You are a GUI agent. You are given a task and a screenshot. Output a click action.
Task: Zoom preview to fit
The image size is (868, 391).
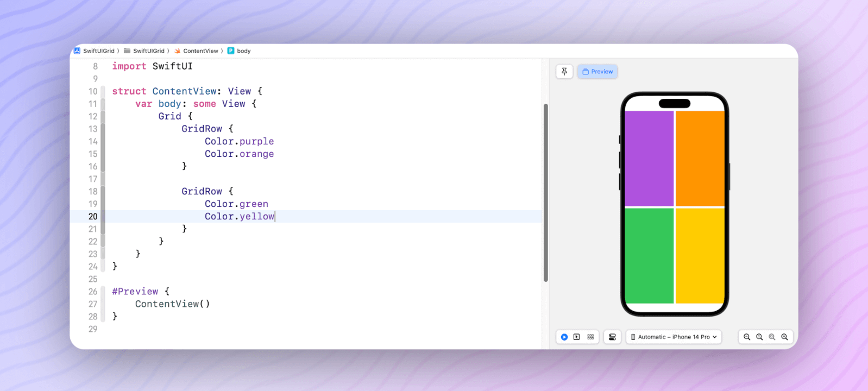point(772,337)
